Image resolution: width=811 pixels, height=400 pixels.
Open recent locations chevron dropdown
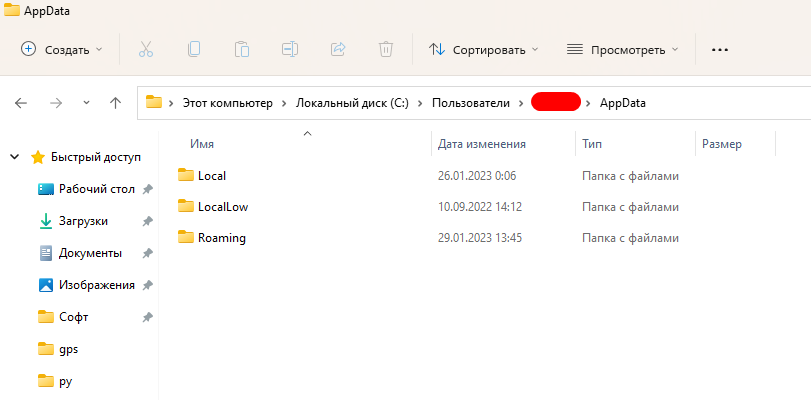click(86, 102)
